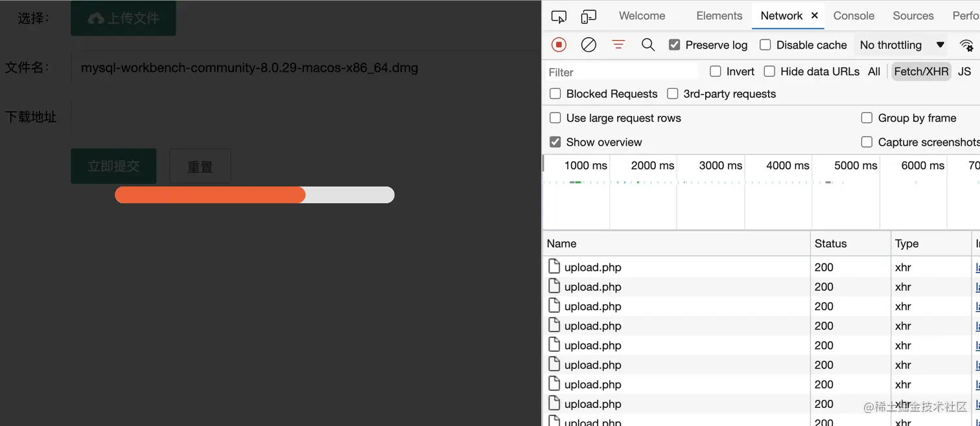Toggle the device emulation toolbar icon
The height and width of the screenshot is (426, 980).
coord(589,17)
